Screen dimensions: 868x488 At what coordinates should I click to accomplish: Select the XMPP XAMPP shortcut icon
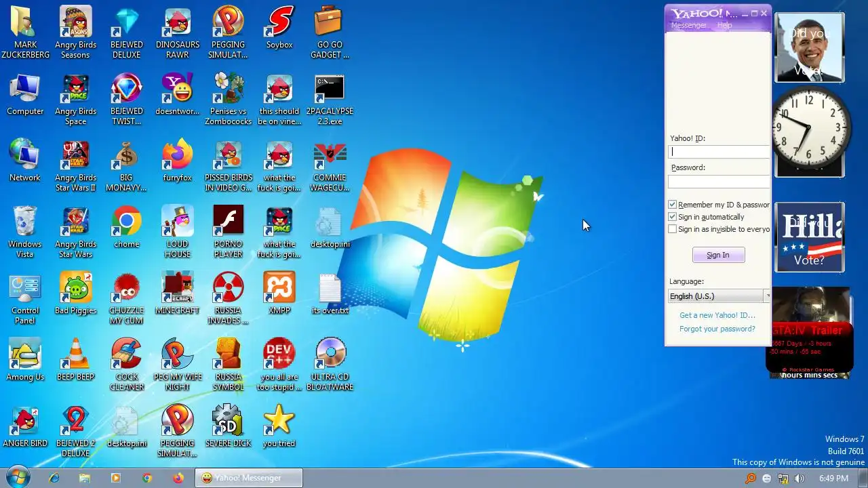pyautogui.click(x=279, y=294)
